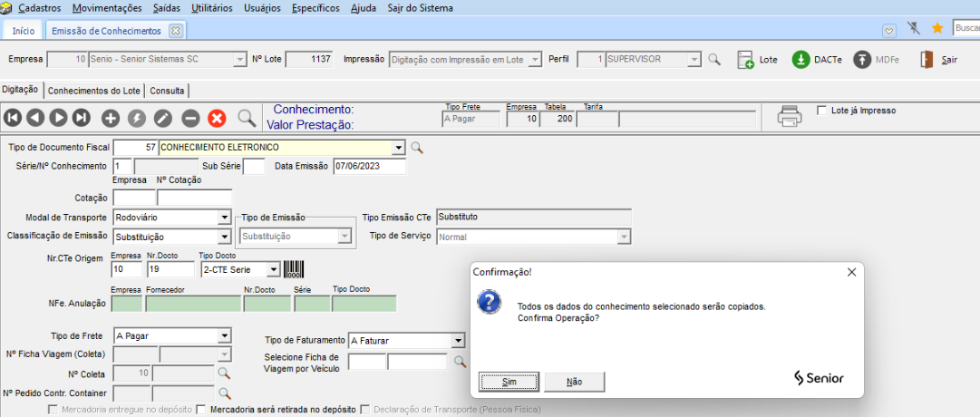Image resolution: width=980 pixels, height=417 pixels.
Task: Click the lightning bolt quick action icon
Action: pyautogui.click(x=136, y=118)
